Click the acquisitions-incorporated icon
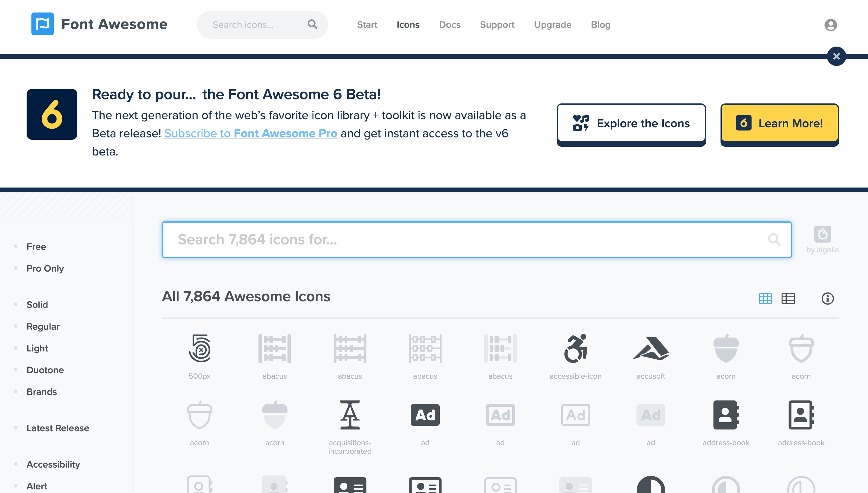The width and height of the screenshot is (868, 493). pyautogui.click(x=350, y=415)
